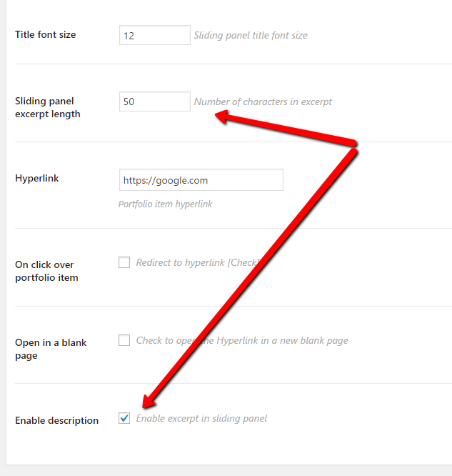Viewport: 452px width, 476px height.
Task: Check the Open in a blank page checkbox
Action: (x=124, y=340)
